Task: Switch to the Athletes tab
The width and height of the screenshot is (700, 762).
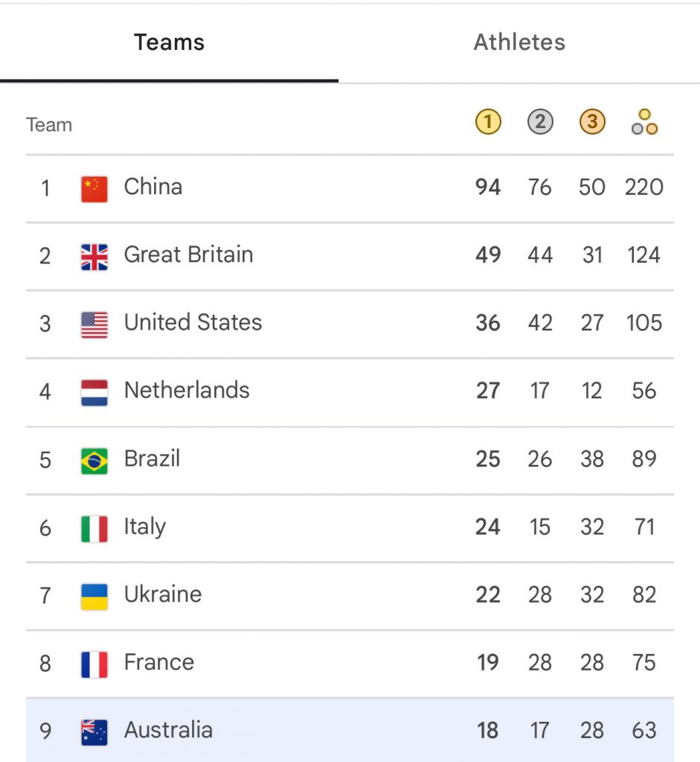Action: [x=519, y=42]
